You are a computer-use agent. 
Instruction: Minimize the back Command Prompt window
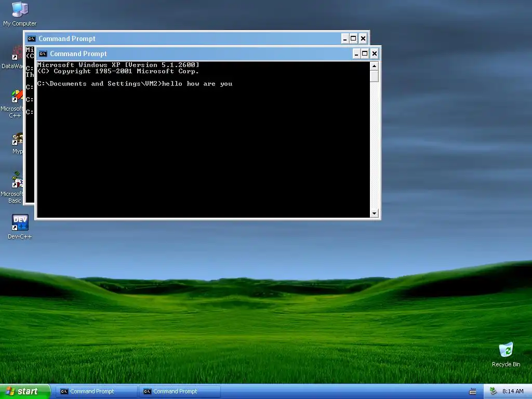point(345,38)
